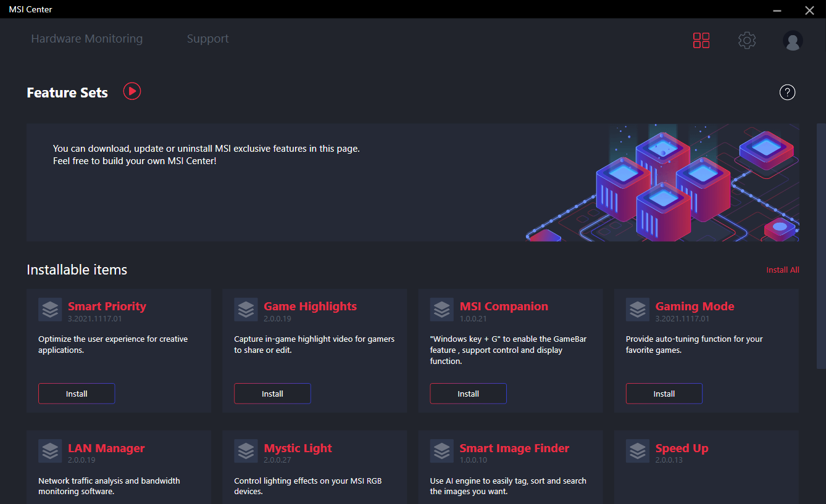
Task: Click the MSI Companion title
Action: coord(504,307)
